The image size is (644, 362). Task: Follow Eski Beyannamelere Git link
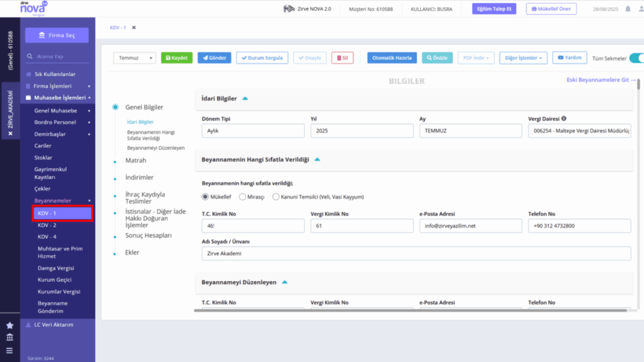tap(601, 80)
